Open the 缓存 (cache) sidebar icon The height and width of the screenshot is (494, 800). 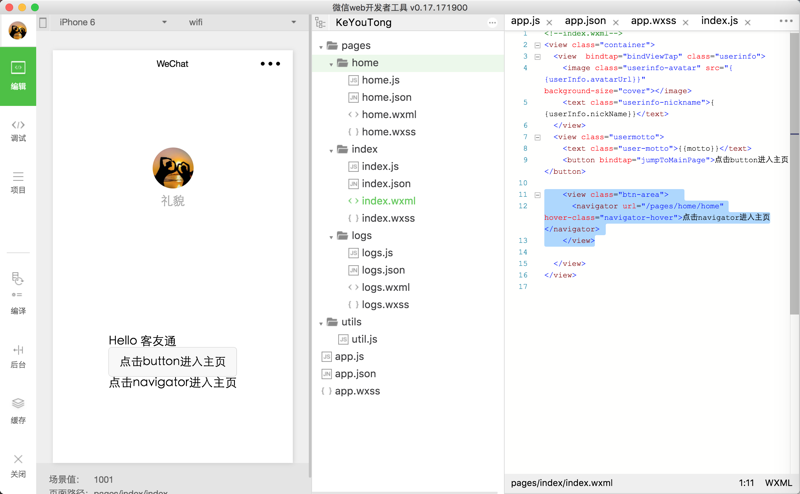(x=18, y=411)
